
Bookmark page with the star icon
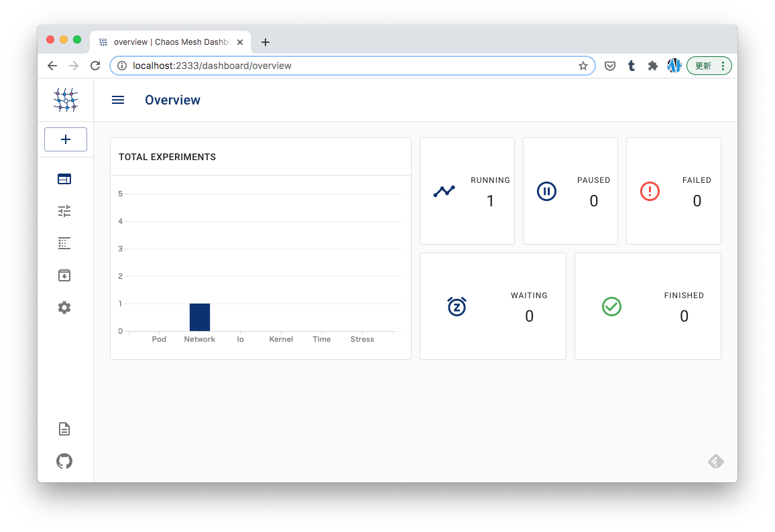(583, 66)
